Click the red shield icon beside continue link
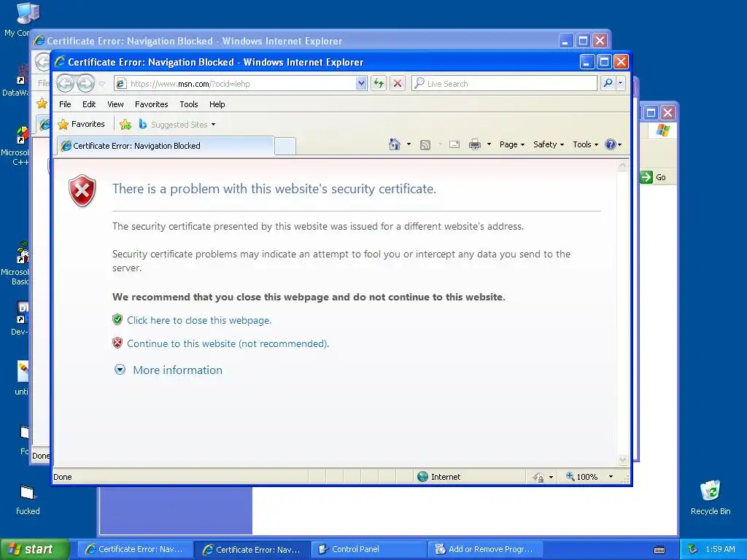This screenshot has width=747, height=560. (117, 343)
